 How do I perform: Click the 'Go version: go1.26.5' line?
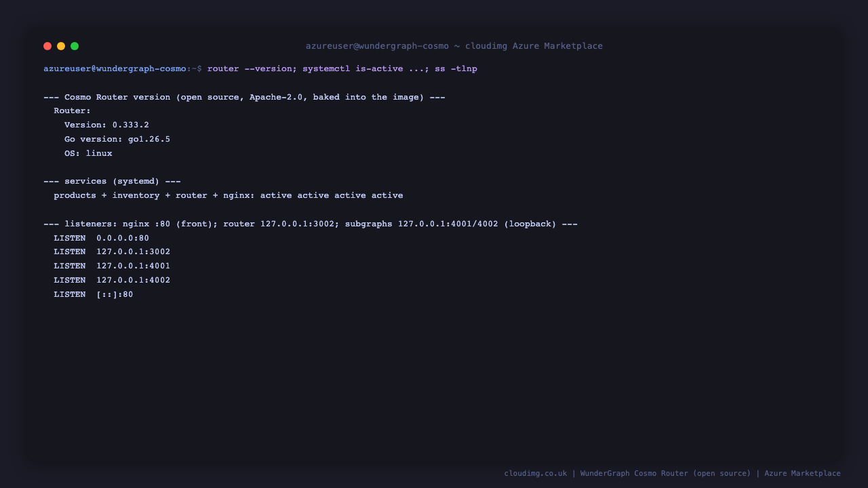point(117,140)
